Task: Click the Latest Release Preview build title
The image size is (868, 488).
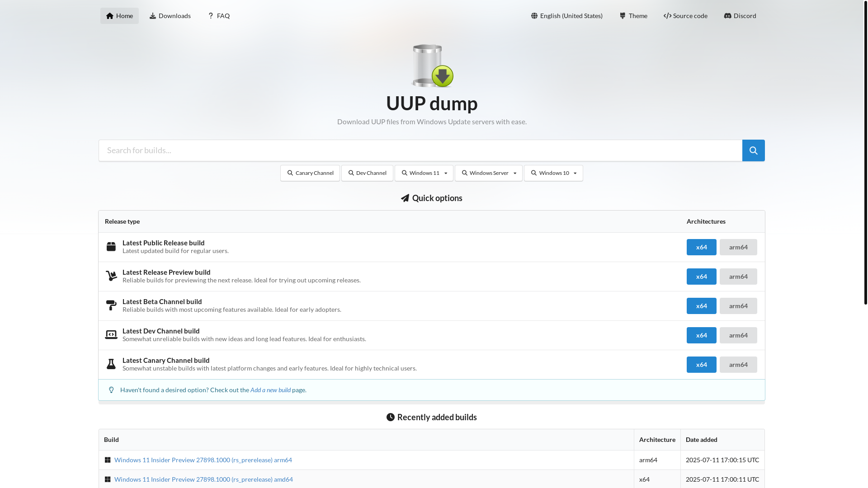Action: point(166,272)
